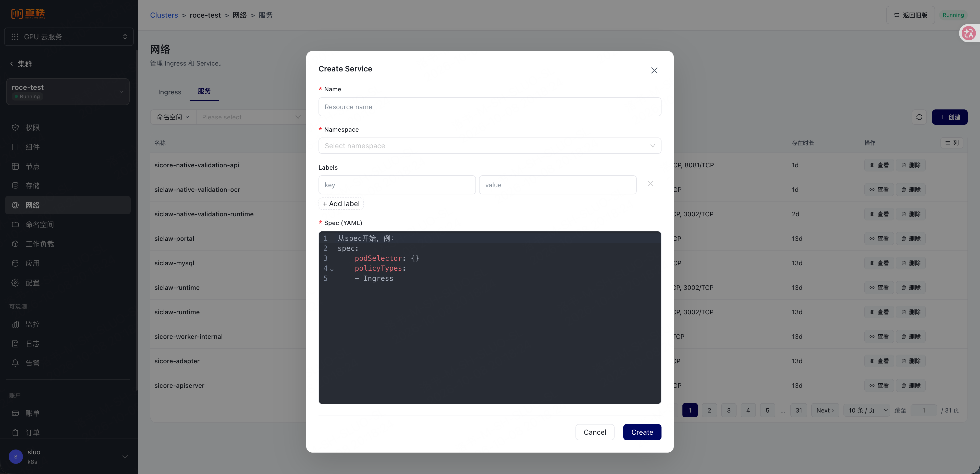Remove the label key/value row

pyautogui.click(x=651, y=184)
